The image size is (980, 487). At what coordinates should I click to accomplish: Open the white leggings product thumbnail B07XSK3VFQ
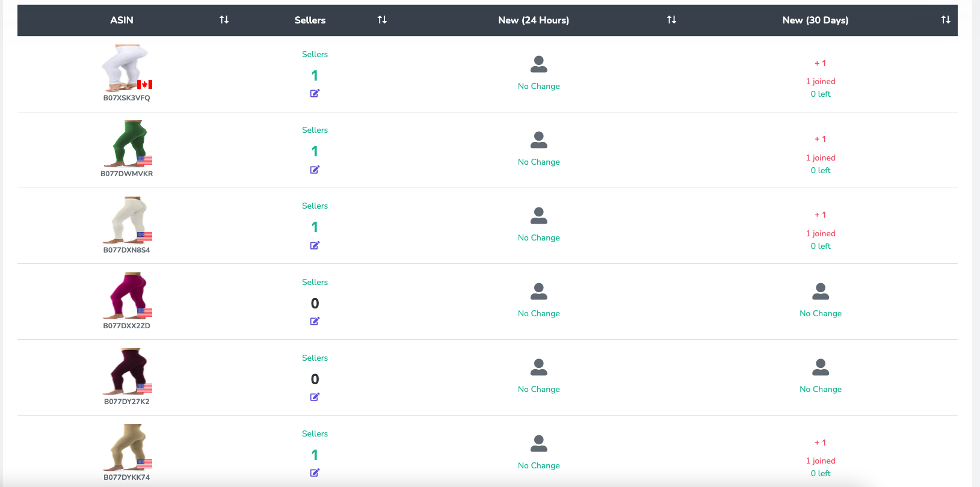tap(126, 67)
